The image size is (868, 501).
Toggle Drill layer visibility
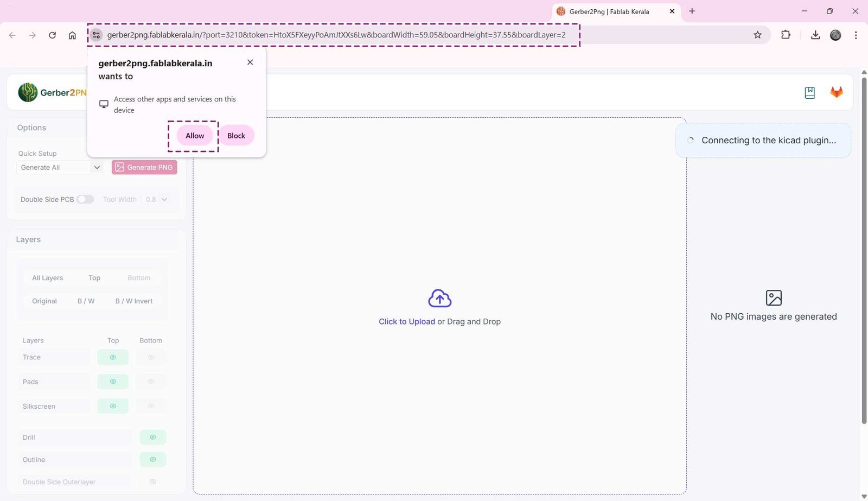[153, 437]
